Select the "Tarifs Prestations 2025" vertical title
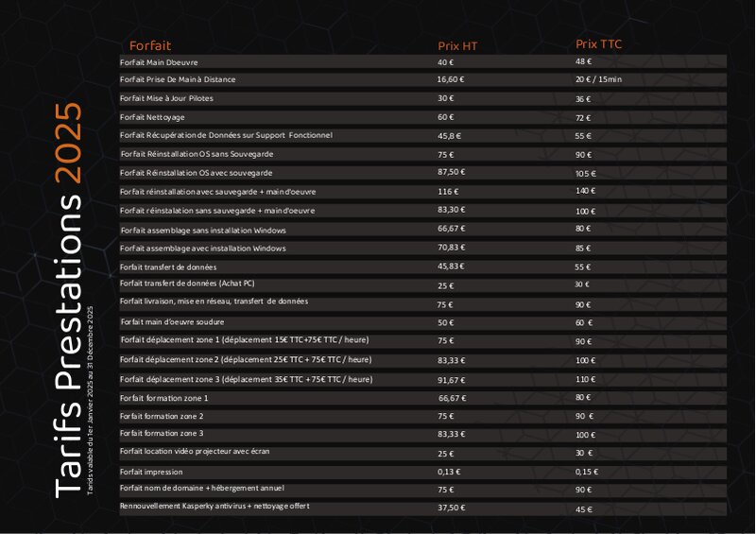The image size is (756, 534). coord(69,299)
